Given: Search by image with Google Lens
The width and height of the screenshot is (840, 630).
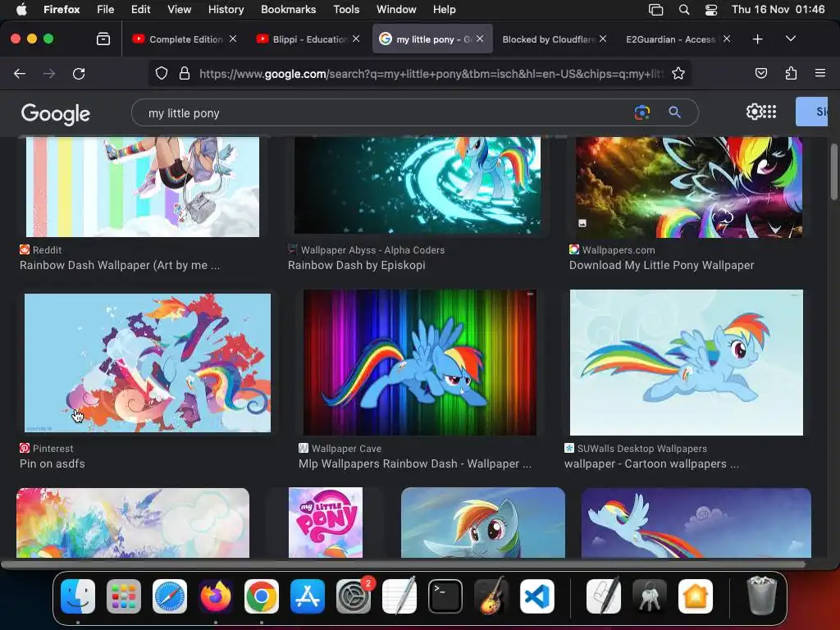Looking at the screenshot, I should [x=641, y=112].
